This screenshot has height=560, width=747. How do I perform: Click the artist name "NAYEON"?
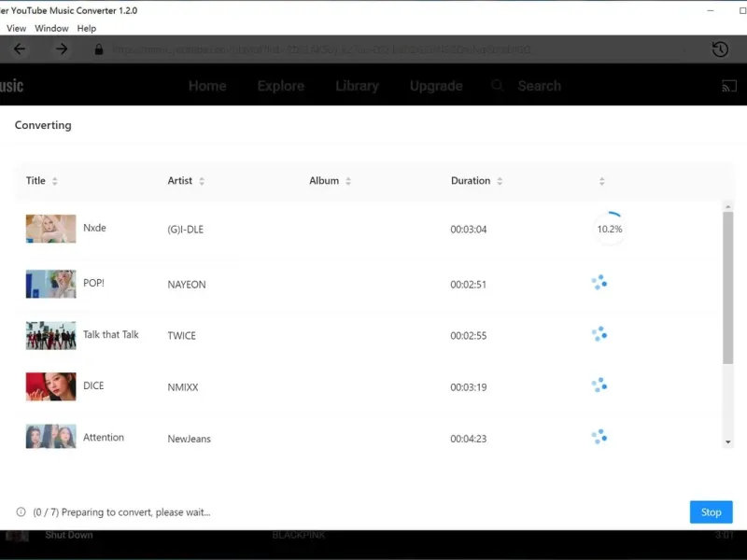click(186, 285)
